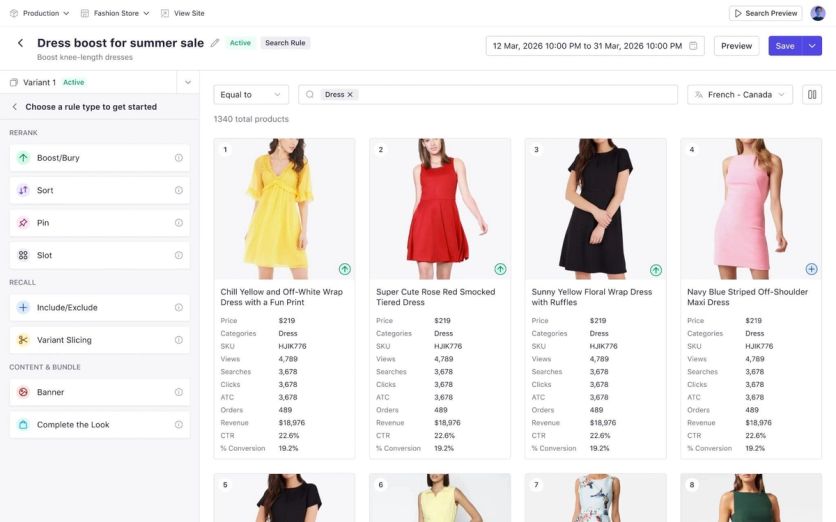Click plus icon on Navy Blue Striped card

(x=811, y=269)
